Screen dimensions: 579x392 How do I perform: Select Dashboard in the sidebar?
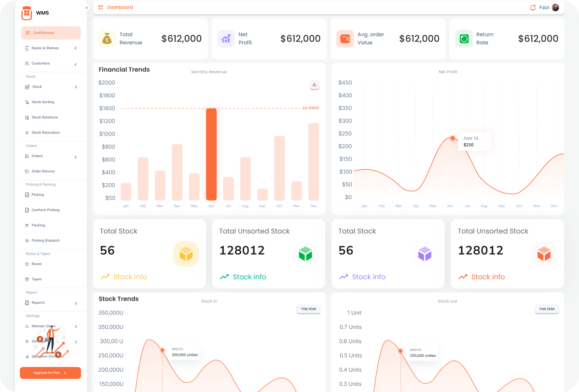tap(51, 33)
